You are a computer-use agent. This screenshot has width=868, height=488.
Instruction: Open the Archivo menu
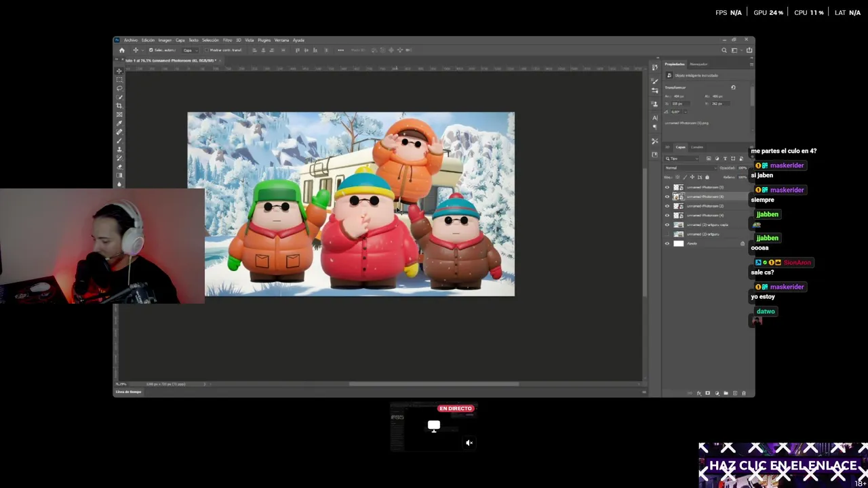[131, 40]
